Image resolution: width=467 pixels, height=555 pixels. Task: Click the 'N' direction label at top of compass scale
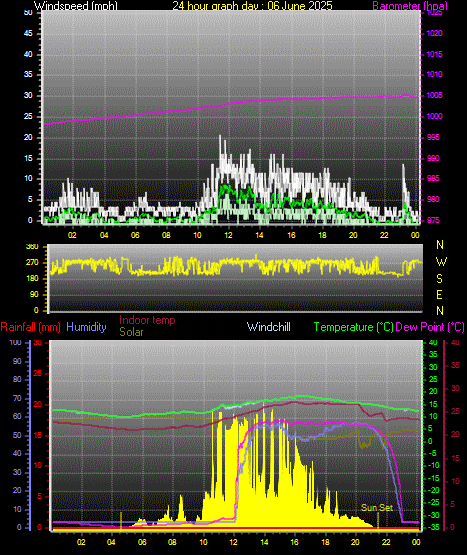(440, 245)
